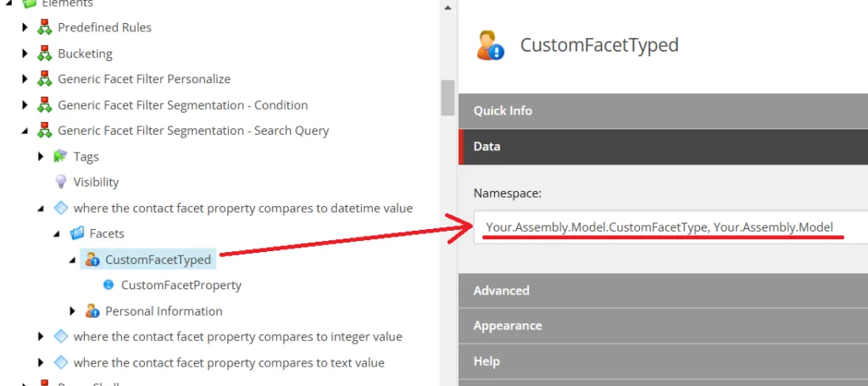The height and width of the screenshot is (386, 868).
Task: Expand the Bucketing node
Action: click(x=25, y=53)
